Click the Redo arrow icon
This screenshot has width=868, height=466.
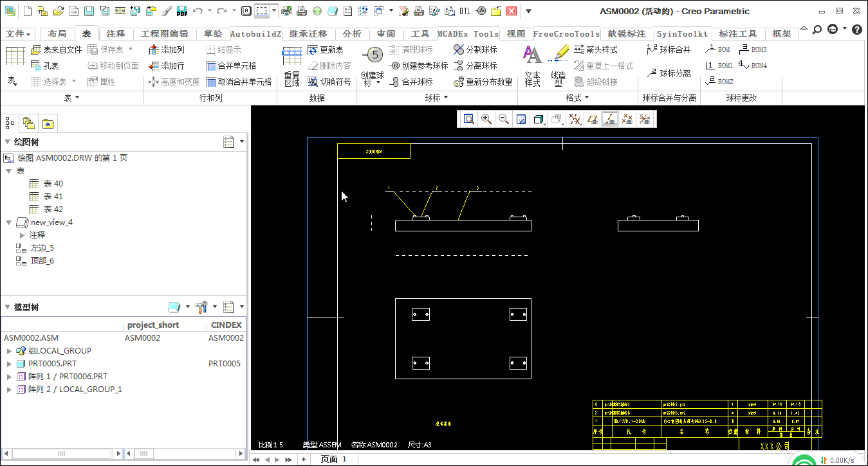point(221,11)
